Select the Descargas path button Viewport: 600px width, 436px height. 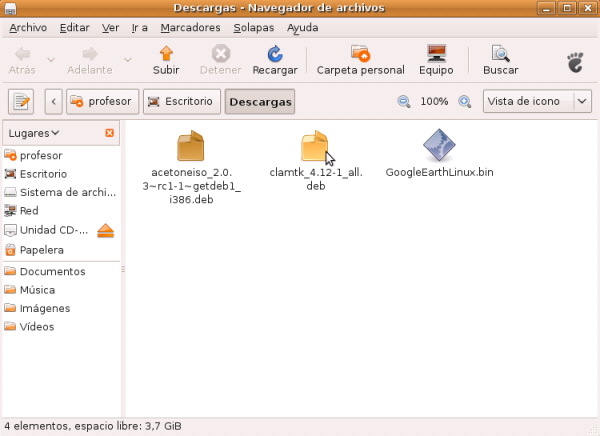click(259, 102)
